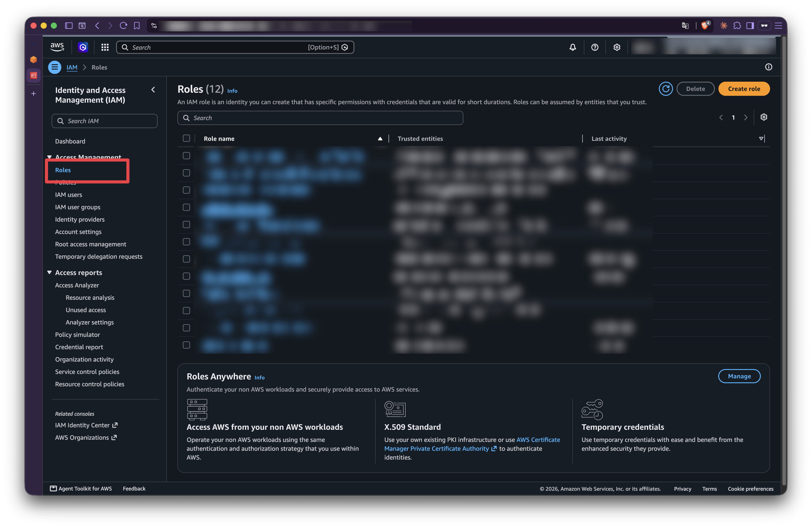Collapse the Access reports section
This screenshot has width=812, height=528.
tap(49, 272)
